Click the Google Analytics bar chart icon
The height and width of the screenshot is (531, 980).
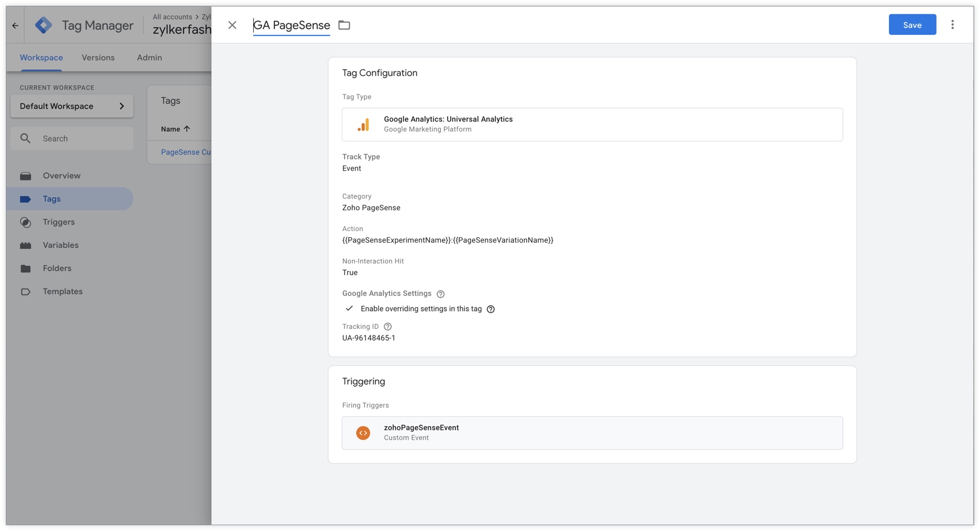(x=363, y=124)
